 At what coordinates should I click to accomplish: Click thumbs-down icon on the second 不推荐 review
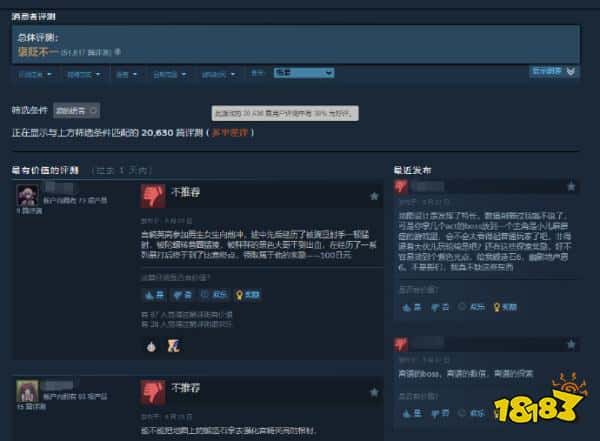click(153, 392)
